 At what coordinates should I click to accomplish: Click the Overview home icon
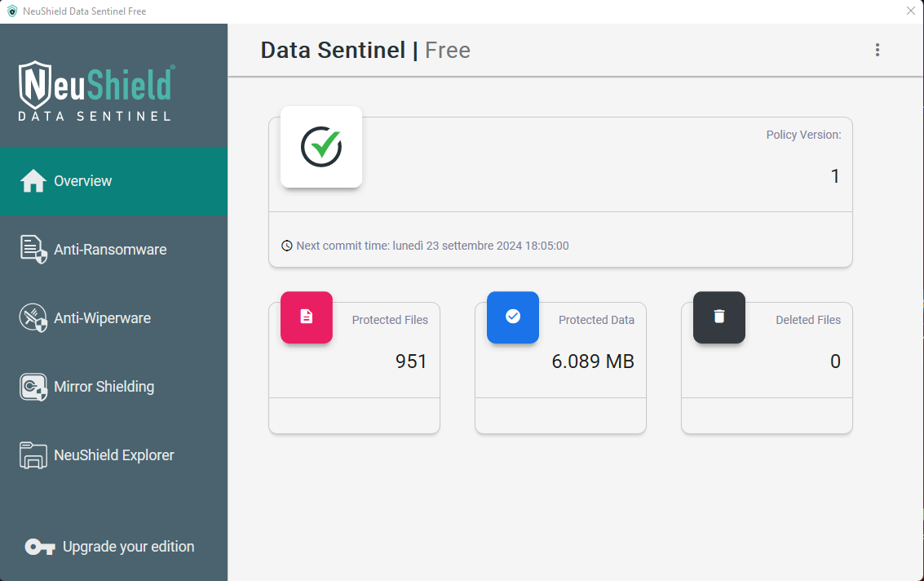click(x=33, y=181)
